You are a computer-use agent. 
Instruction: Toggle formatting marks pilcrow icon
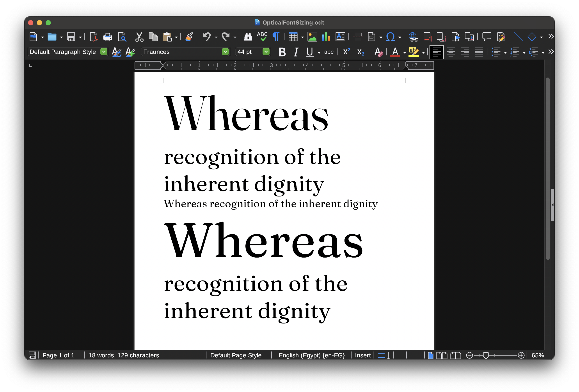coord(276,37)
